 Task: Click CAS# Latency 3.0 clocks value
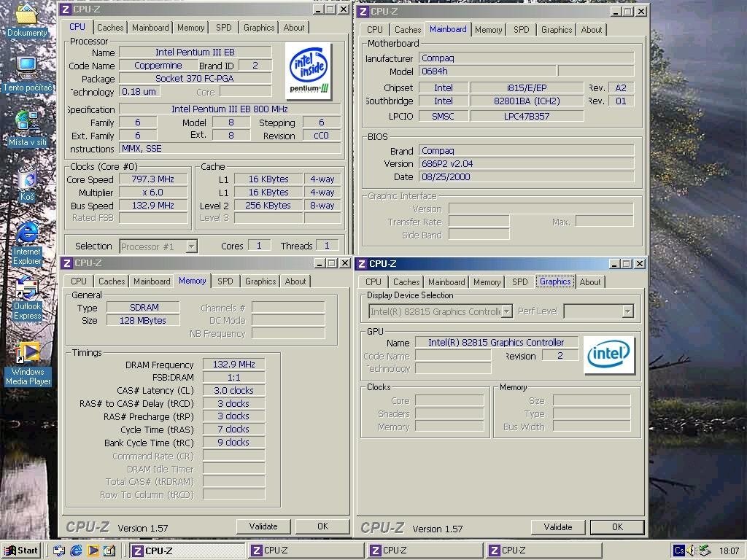point(233,391)
